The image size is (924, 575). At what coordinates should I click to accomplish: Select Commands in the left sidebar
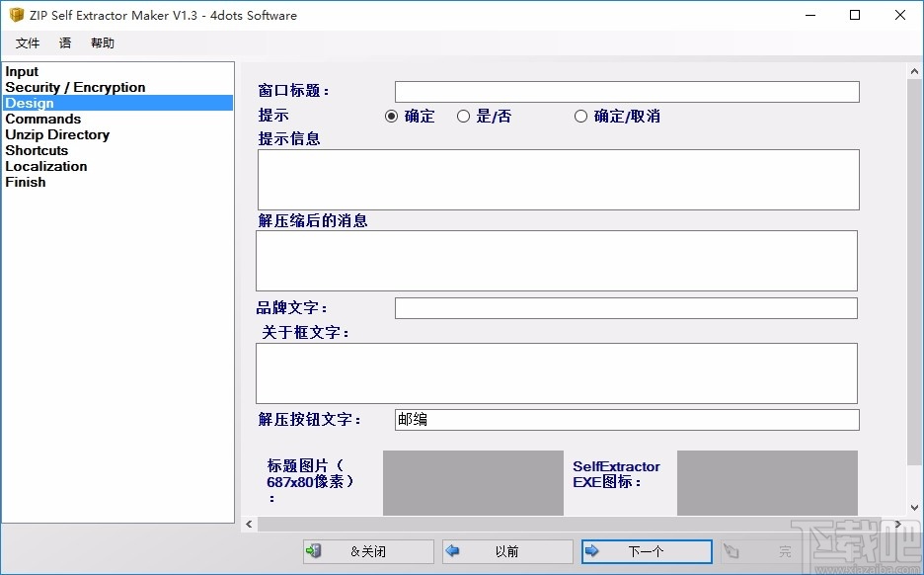pos(42,119)
